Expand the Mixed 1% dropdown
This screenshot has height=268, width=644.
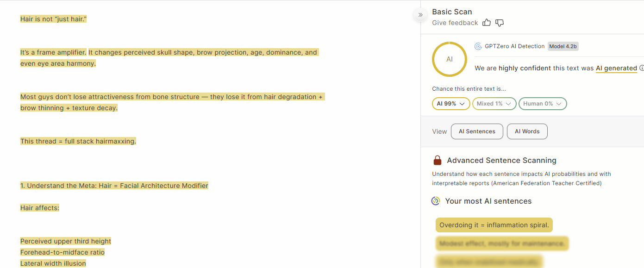494,104
